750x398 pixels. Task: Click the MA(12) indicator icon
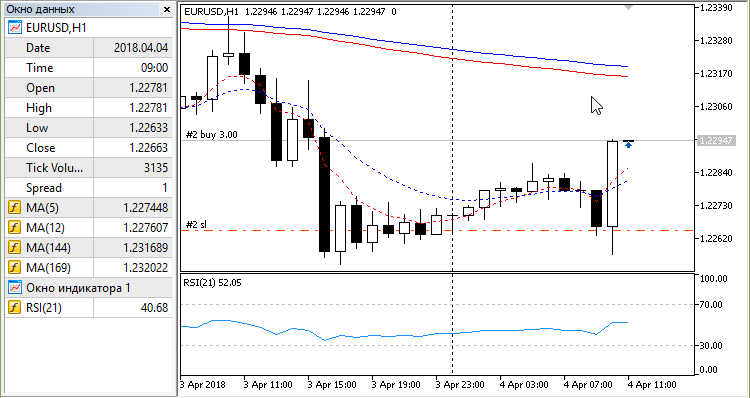point(15,228)
